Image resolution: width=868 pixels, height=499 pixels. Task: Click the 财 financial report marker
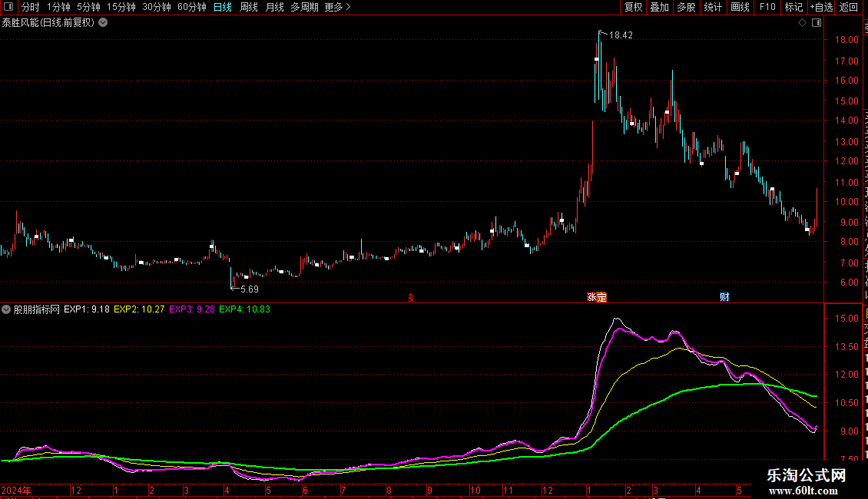(x=724, y=297)
